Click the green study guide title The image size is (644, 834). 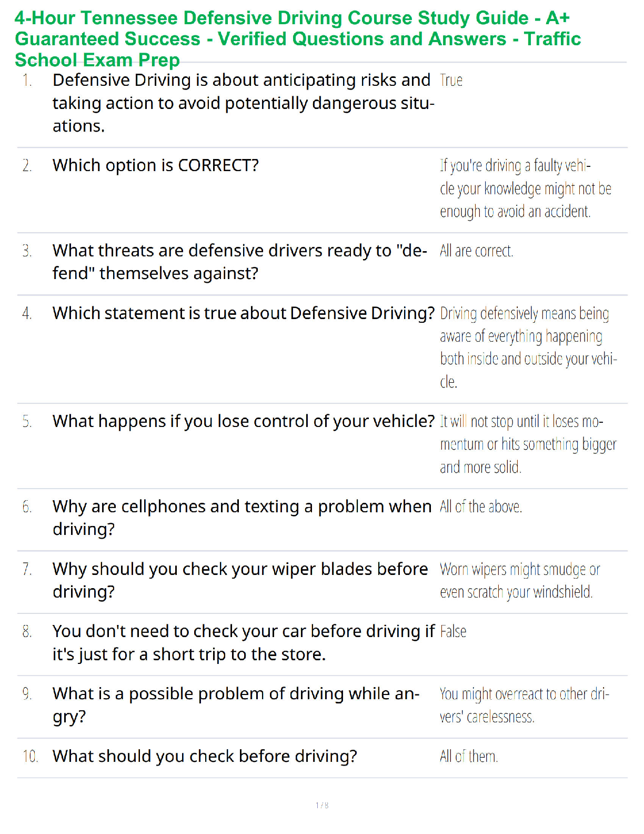[x=298, y=39]
